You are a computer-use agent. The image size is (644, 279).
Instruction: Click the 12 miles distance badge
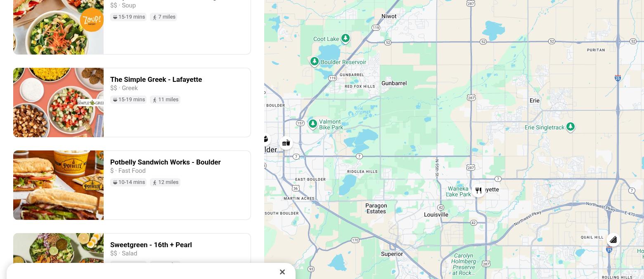click(165, 182)
